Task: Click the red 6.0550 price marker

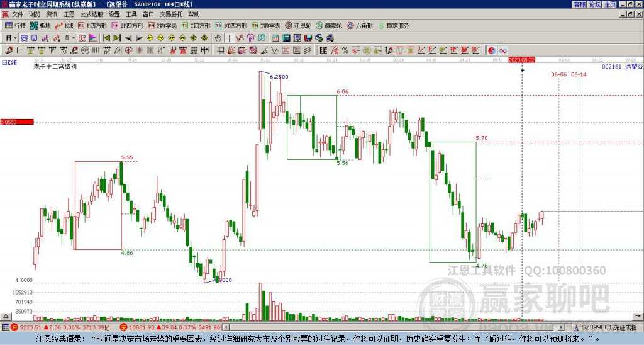Action: pyautogui.click(x=16, y=122)
